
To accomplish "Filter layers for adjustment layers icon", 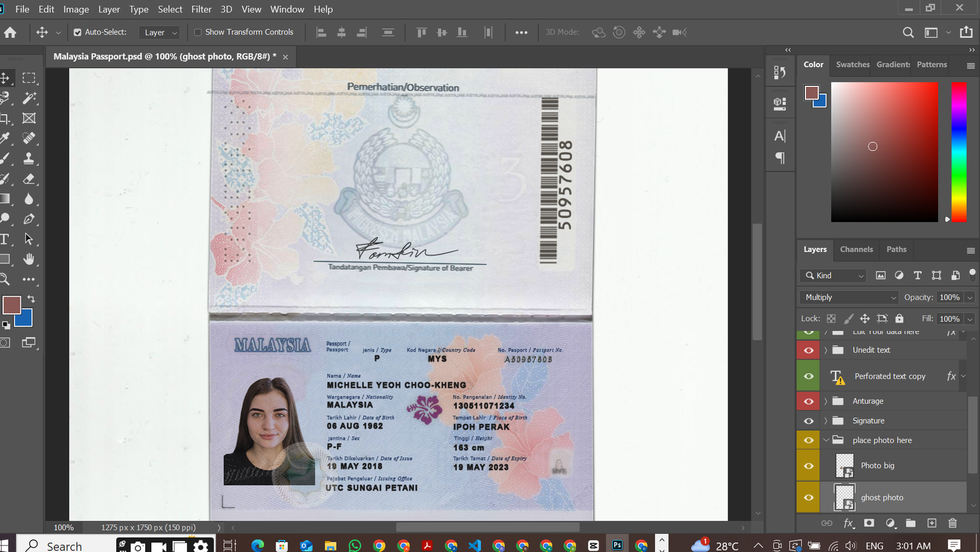I will pos(899,275).
